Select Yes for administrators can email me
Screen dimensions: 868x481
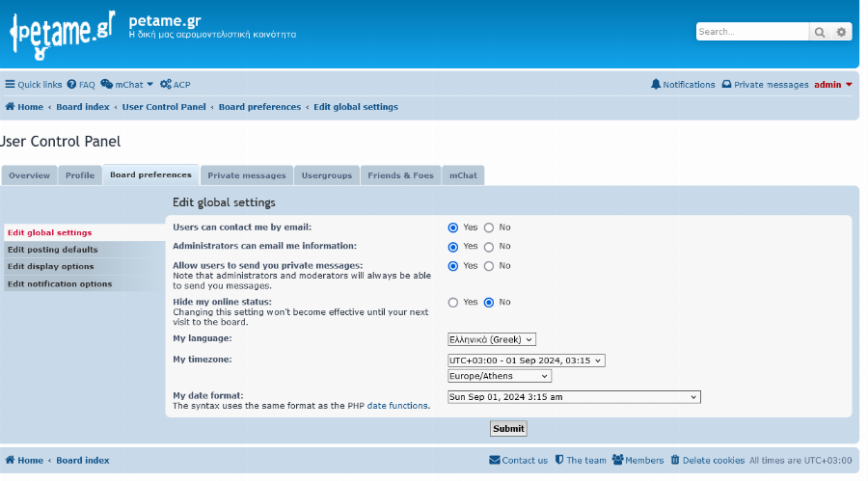tap(453, 247)
